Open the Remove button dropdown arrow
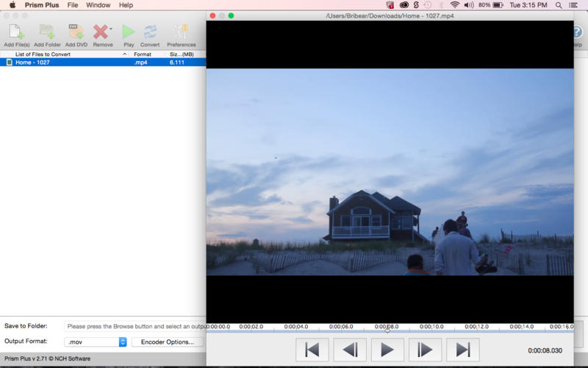 pyautogui.click(x=111, y=29)
